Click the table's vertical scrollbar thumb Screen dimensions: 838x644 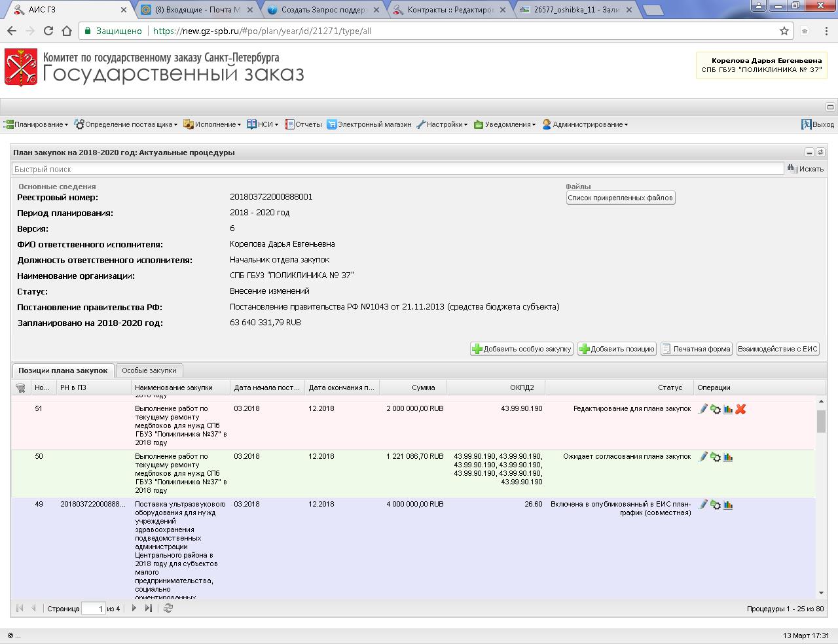(x=820, y=421)
